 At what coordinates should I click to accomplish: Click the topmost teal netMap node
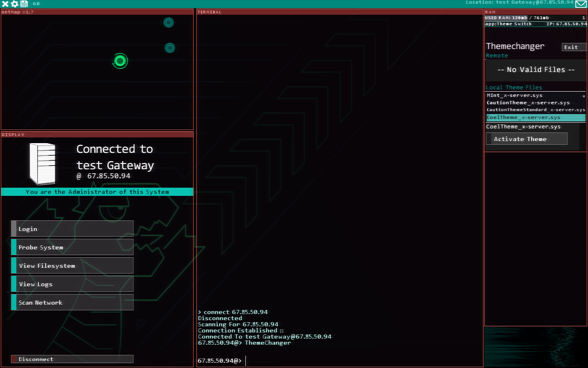point(169,22)
